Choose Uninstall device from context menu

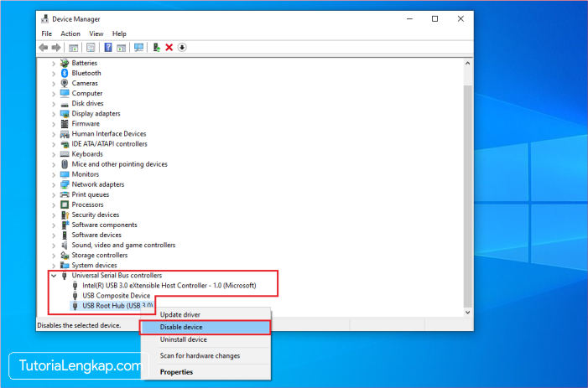click(x=206, y=339)
